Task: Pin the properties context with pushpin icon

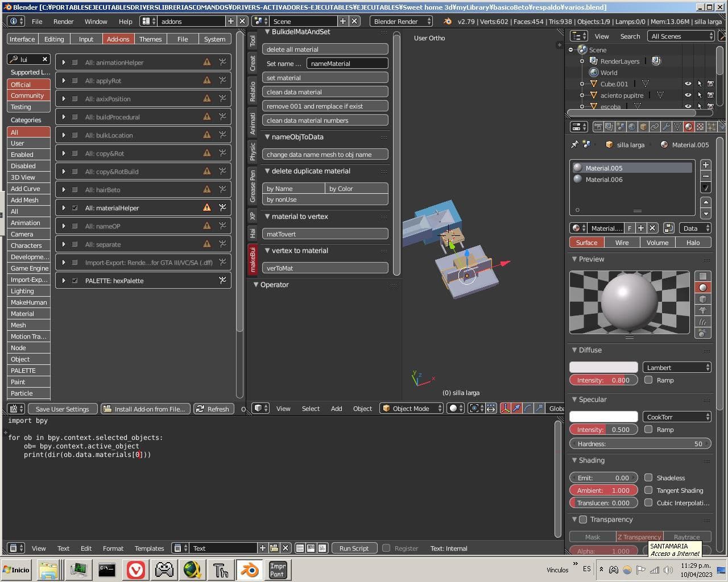Action: 574,144
